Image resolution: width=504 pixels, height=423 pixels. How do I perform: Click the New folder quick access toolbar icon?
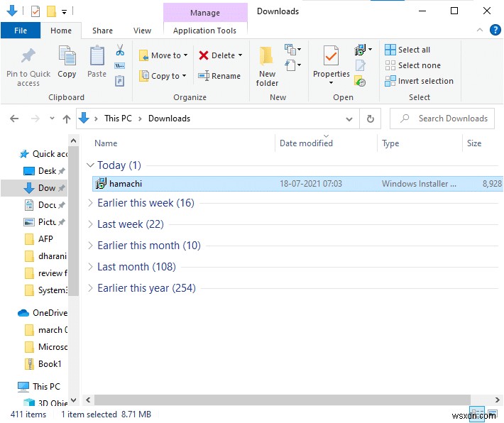[x=51, y=11]
